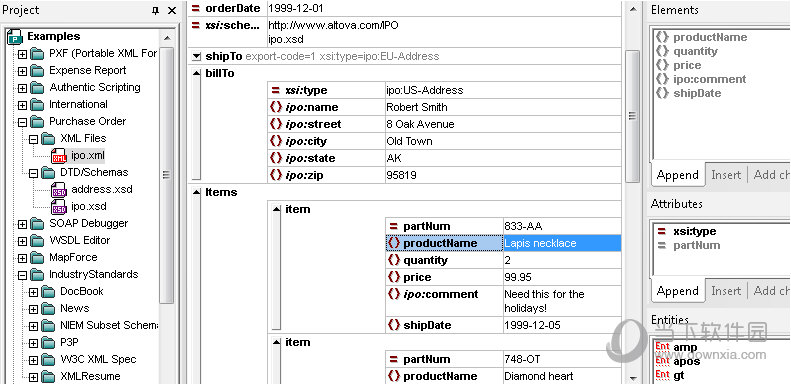The width and height of the screenshot is (791, 384).
Task: Click the ipo:name element icon
Action: coord(275,107)
